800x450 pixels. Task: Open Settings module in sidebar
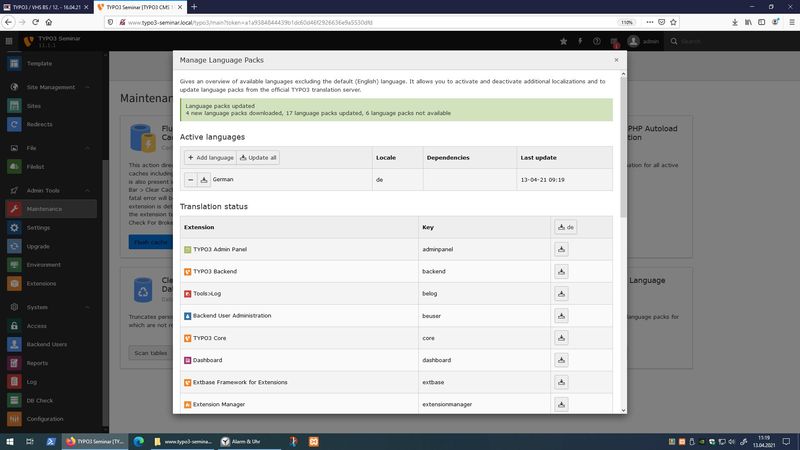51,228
